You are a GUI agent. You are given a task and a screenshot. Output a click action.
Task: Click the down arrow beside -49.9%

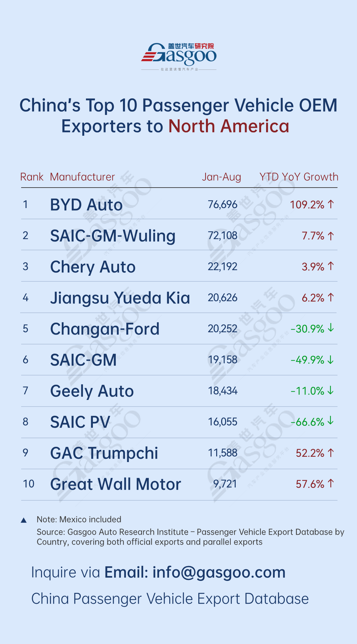[331, 360]
